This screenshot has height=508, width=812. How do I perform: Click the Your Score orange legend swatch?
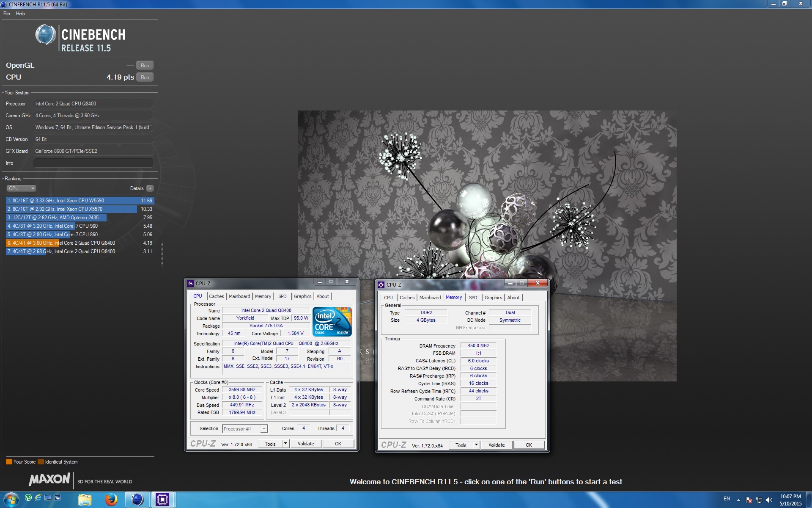9,462
